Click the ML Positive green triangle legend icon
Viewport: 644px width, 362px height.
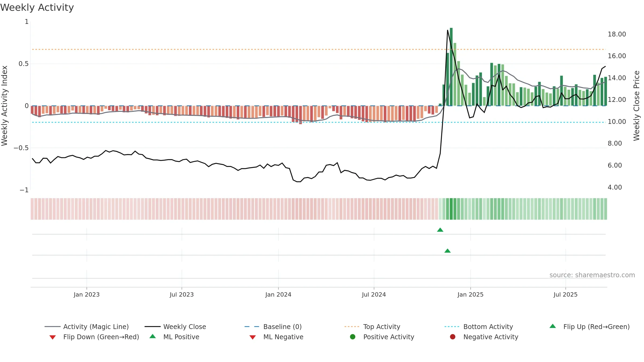(x=152, y=336)
